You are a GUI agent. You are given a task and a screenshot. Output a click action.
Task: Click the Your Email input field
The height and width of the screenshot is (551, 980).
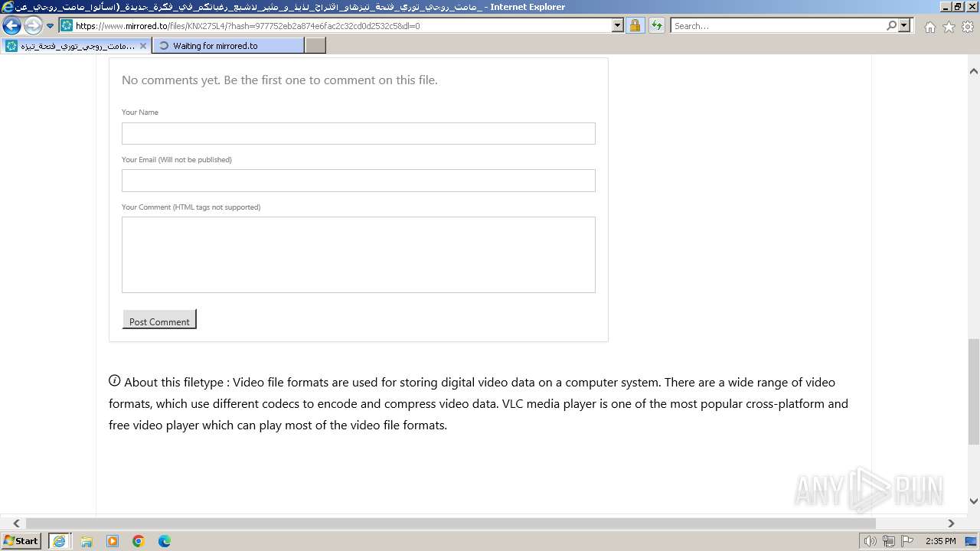pos(358,181)
